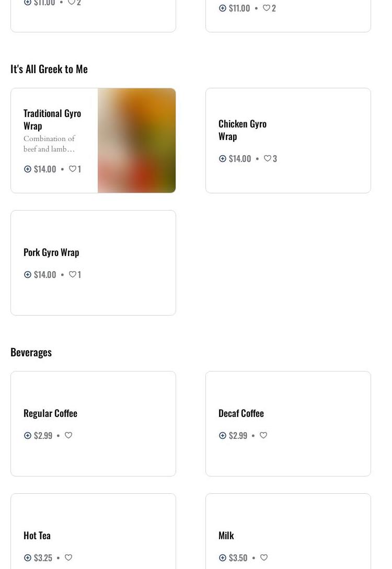Like the Traditional Gyro Wrap
This screenshot has height=569, width=392.
point(73,169)
